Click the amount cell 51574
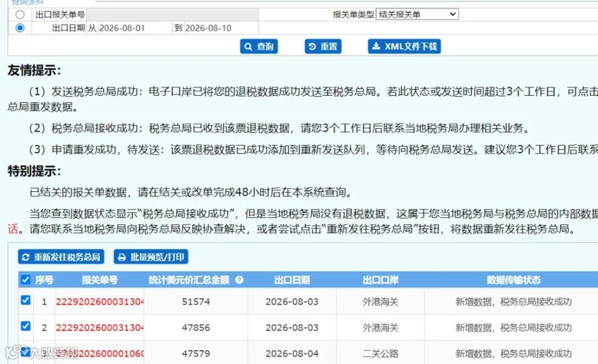The width and height of the screenshot is (598, 364). (196, 302)
